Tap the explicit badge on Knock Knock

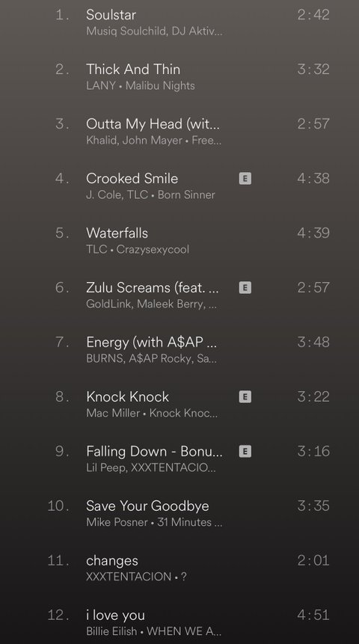[x=245, y=396]
